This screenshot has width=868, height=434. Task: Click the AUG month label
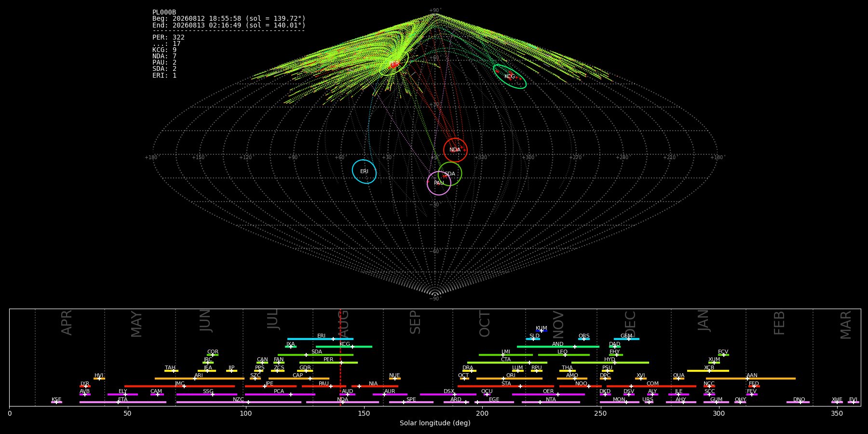coord(343,324)
